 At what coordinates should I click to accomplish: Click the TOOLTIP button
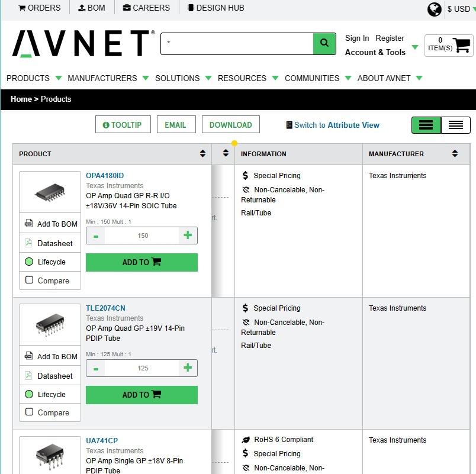[x=123, y=124]
